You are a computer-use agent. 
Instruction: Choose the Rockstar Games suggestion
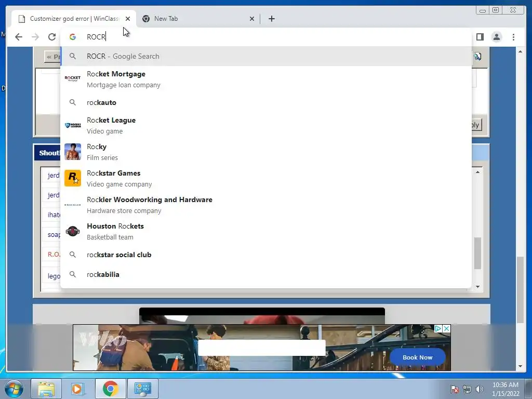coord(266,179)
